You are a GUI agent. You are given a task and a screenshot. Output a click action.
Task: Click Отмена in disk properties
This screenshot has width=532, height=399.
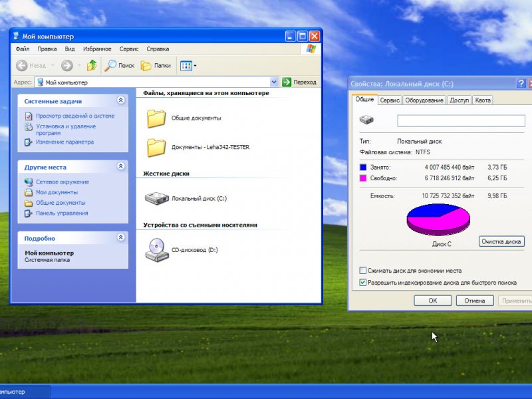pos(474,301)
